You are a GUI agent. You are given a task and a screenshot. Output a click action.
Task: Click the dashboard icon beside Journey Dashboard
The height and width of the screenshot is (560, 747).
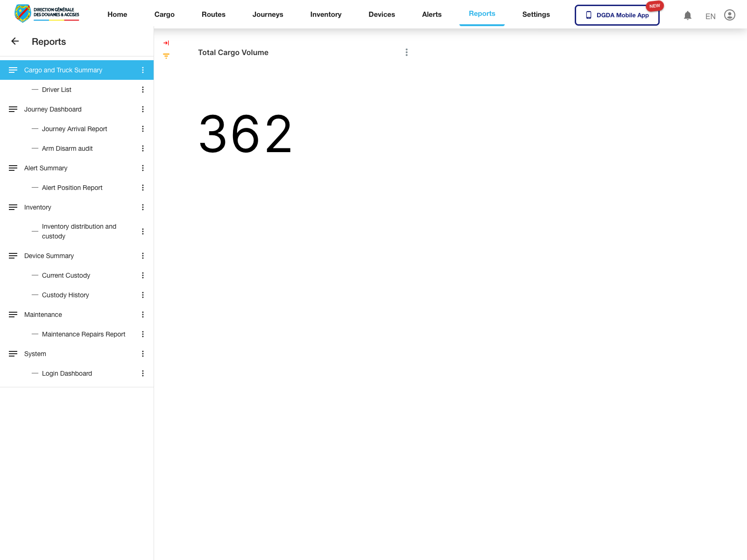13,109
